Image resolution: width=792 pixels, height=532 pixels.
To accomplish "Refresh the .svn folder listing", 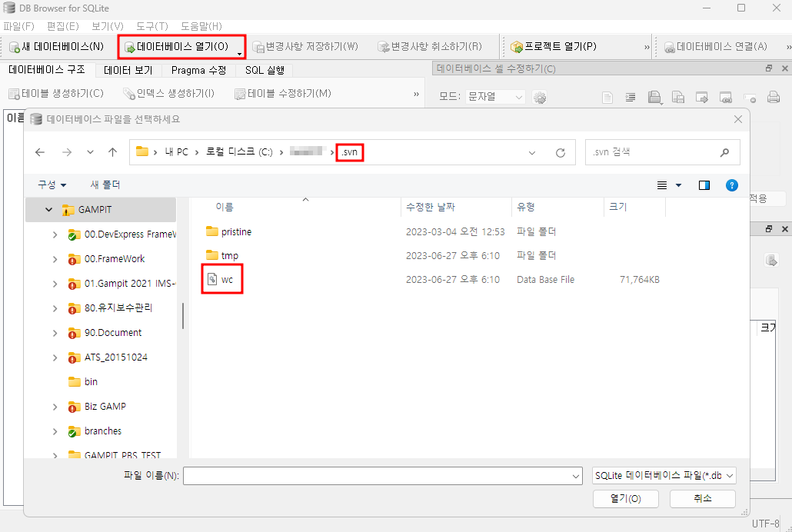I will (x=560, y=152).
